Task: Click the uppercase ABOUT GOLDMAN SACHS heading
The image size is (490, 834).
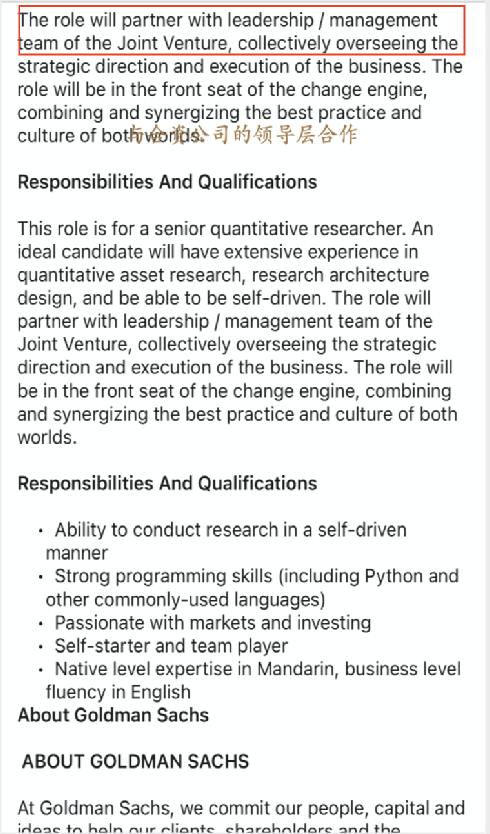Action: [x=135, y=761]
